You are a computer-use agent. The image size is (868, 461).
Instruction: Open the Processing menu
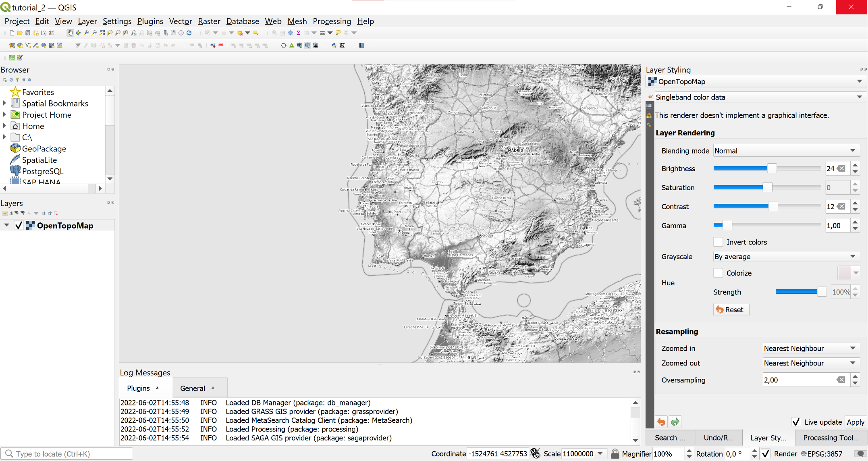[332, 21]
